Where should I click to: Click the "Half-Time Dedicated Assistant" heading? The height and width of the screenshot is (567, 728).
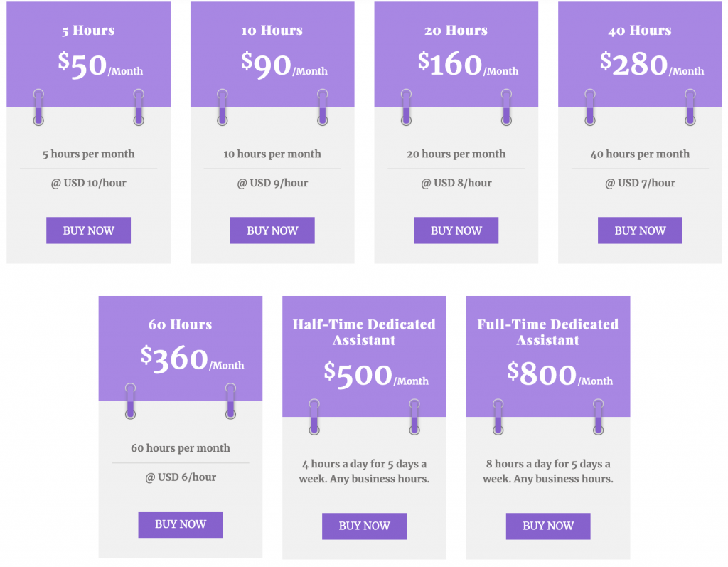364,332
